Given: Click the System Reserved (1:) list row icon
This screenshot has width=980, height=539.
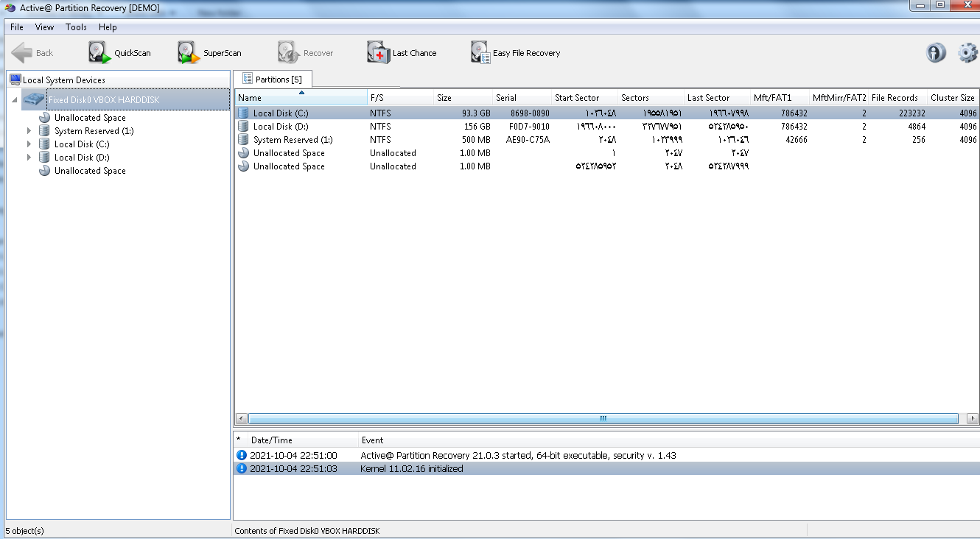Looking at the screenshot, I should pyautogui.click(x=243, y=140).
